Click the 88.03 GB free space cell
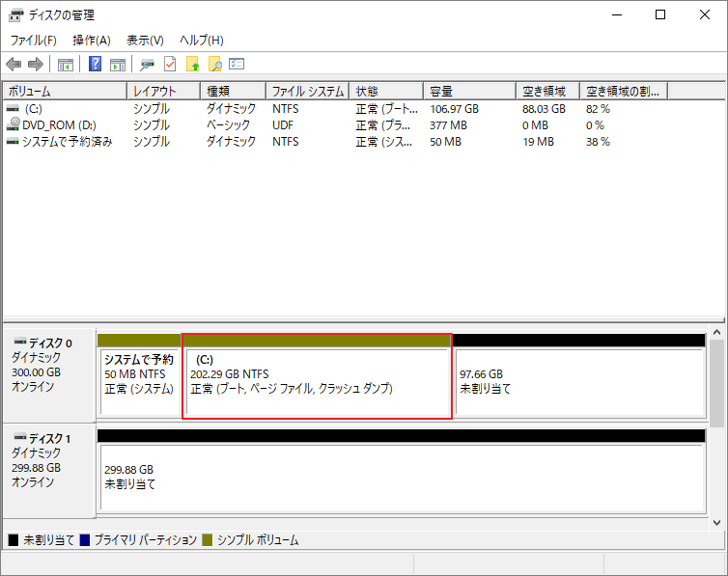This screenshot has width=728, height=576. pyautogui.click(x=544, y=109)
